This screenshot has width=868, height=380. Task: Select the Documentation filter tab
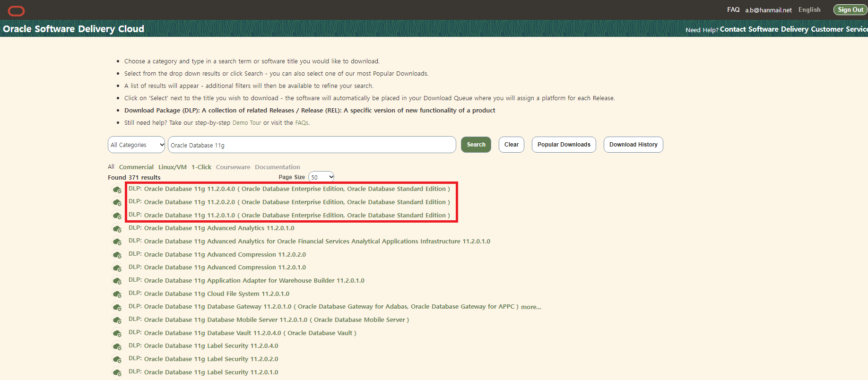pos(278,167)
